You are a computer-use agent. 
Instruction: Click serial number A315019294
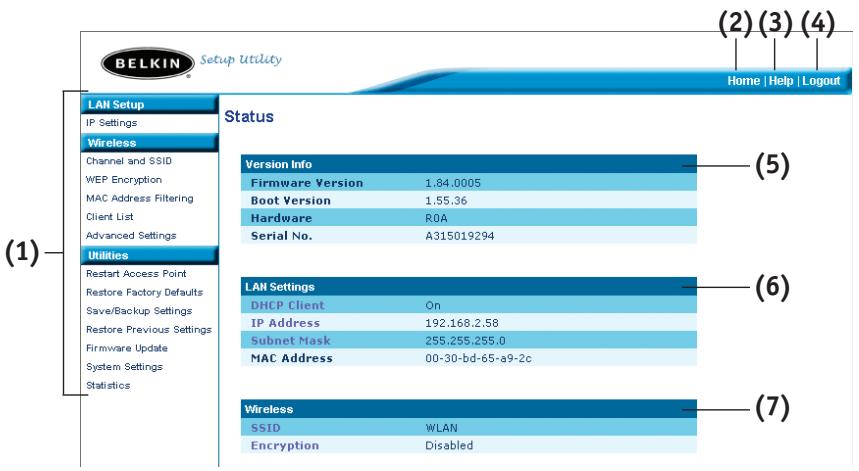pos(460,236)
